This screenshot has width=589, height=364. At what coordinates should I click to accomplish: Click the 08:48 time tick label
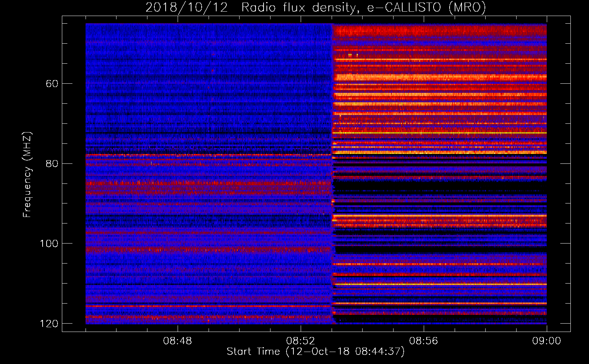(x=178, y=341)
